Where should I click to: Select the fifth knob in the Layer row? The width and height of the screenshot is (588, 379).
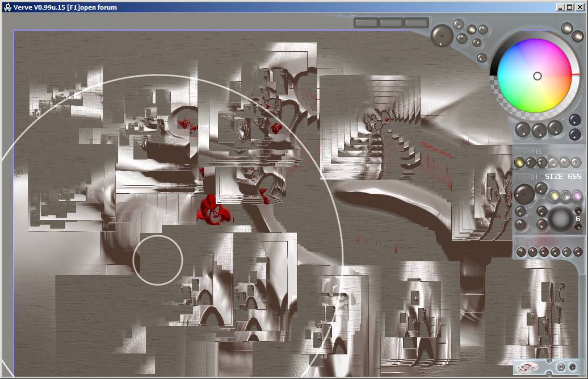tap(566, 252)
